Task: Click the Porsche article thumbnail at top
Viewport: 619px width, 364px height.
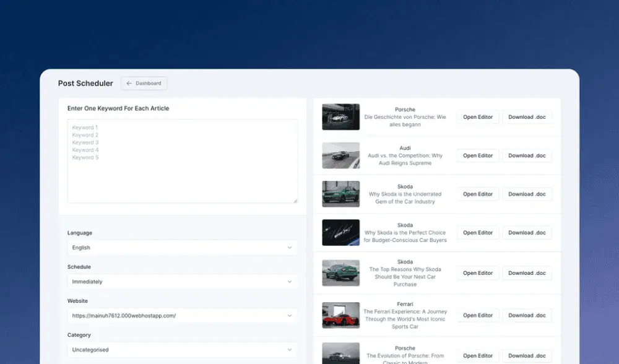Action: coord(340,117)
